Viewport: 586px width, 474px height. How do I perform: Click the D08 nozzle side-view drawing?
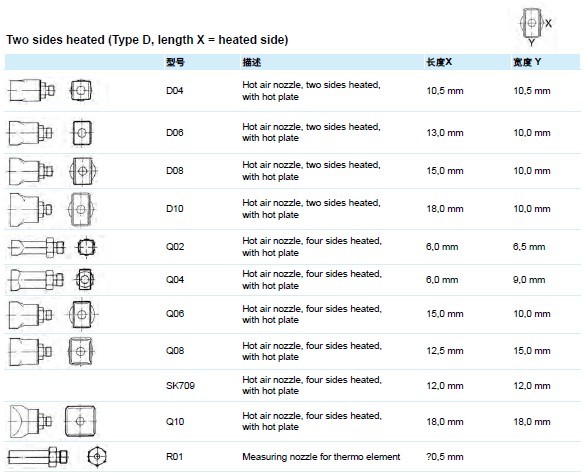pyautogui.click(x=30, y=172)
